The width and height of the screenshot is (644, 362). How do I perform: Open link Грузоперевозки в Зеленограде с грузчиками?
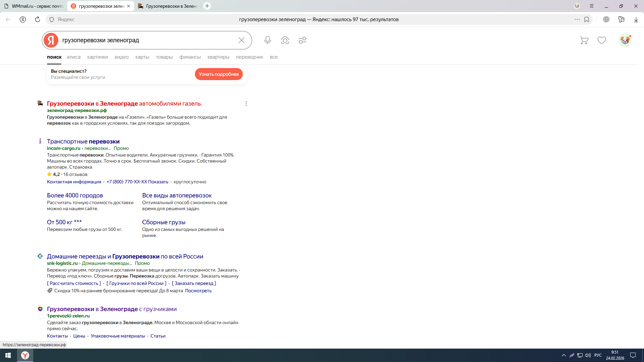[112, 309]
